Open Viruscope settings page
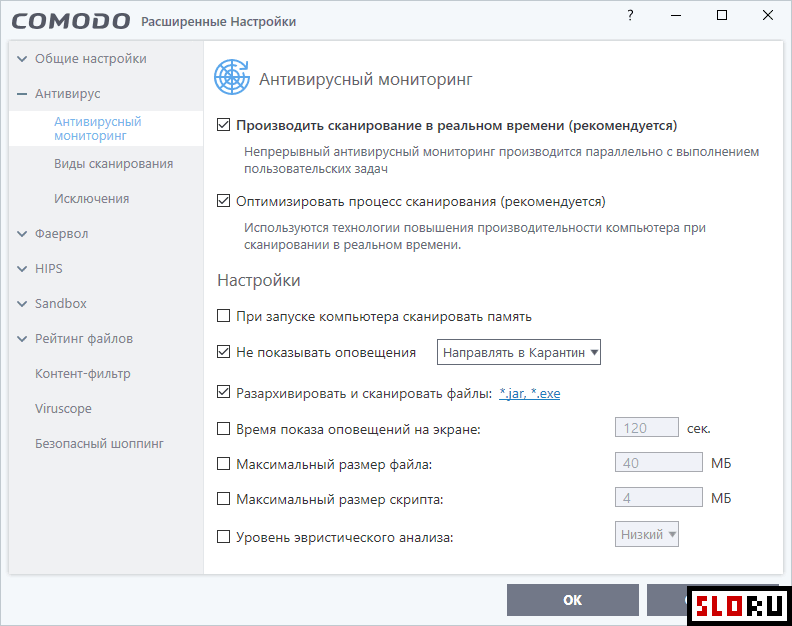The height and width of the screenshot is (626, 792). [x=63, y=408]
